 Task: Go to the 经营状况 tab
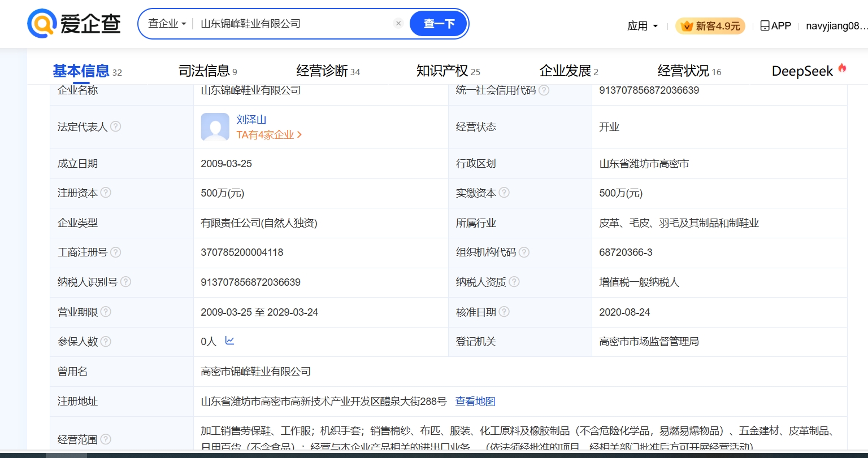689,71
